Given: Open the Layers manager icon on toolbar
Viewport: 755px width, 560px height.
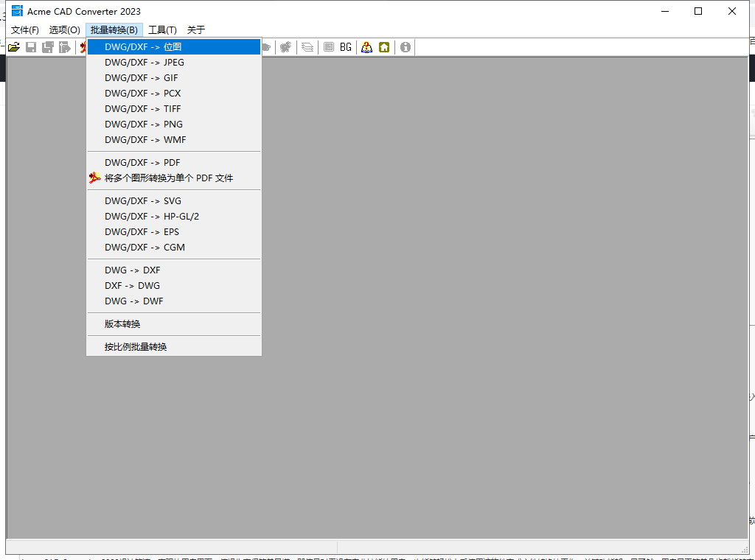Looking at the screenshot, I should click(306, 46).
